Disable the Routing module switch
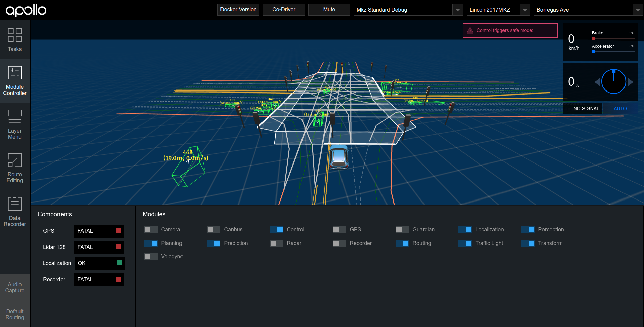Viewport: 644px width, 327px height. tap(402, 243)
